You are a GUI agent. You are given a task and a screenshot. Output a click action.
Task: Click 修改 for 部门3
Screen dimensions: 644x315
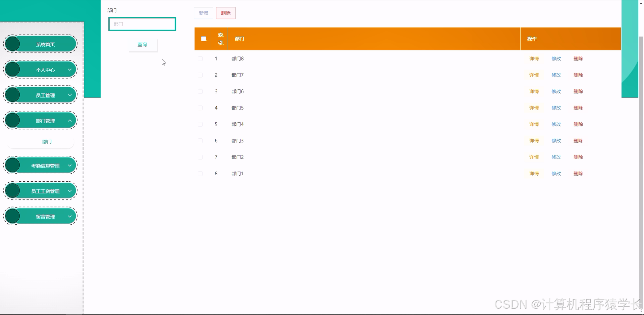coord(556,141)
